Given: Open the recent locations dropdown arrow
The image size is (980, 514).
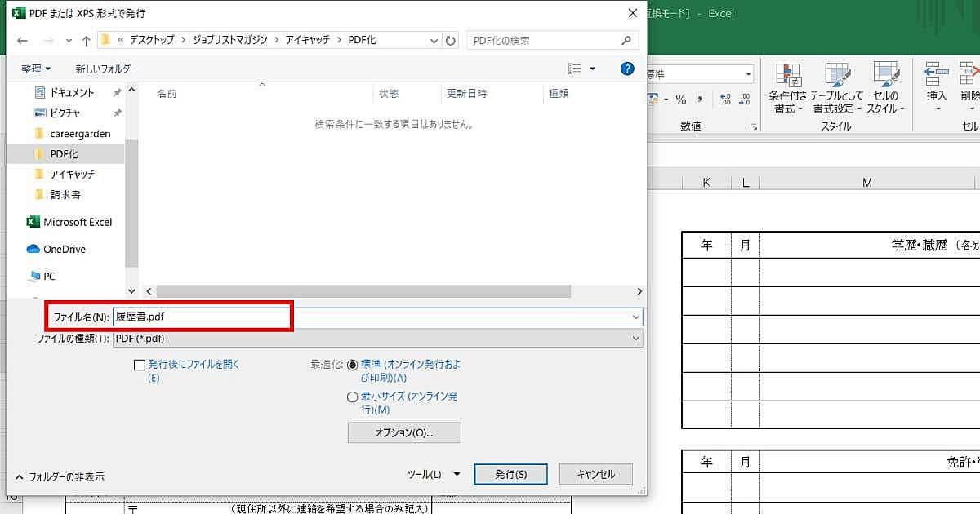Looking at the screenshot, I should [68, 41].
